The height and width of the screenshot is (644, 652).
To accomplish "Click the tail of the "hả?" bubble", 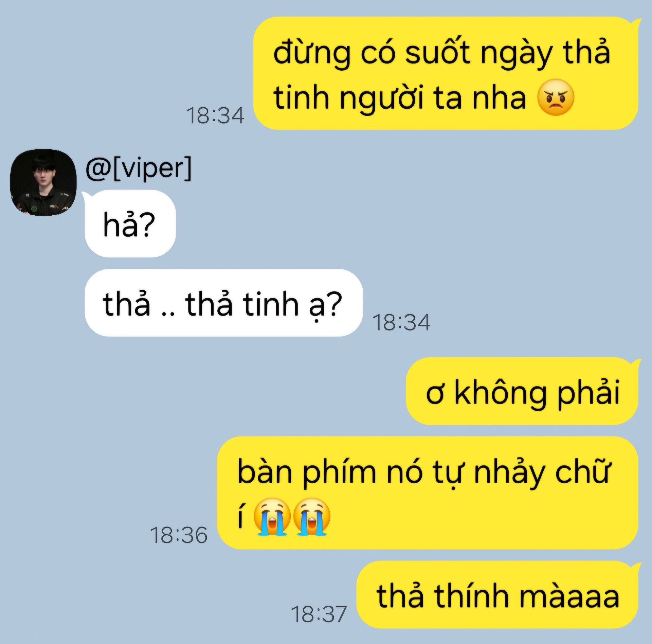I will coord(87,196).
